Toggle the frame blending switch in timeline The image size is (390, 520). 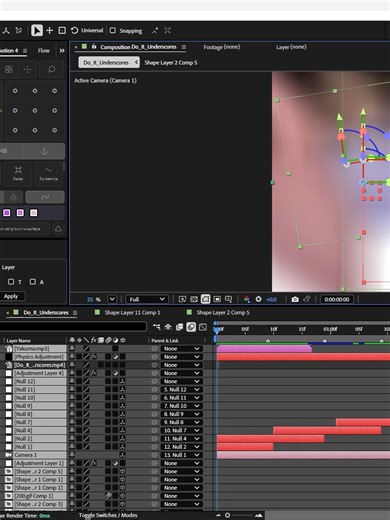(179, 327)
